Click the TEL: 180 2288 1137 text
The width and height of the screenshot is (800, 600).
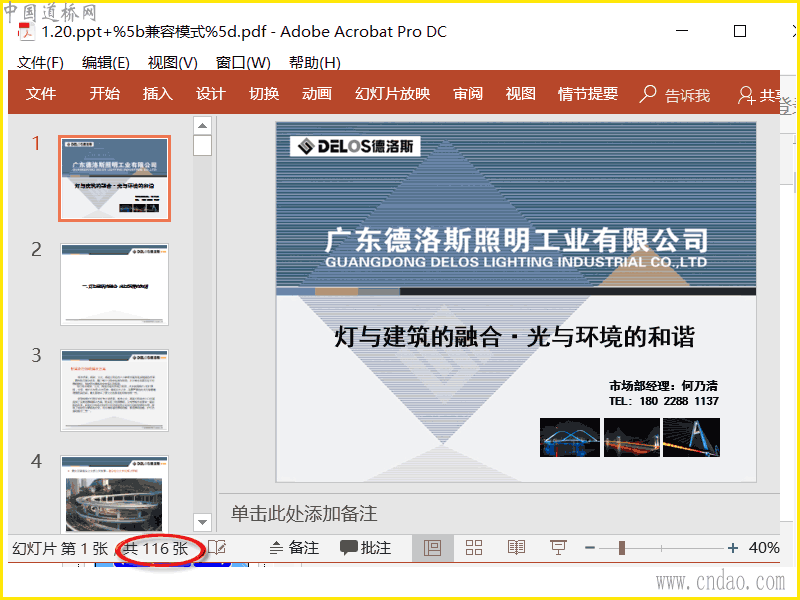pyautogui.click(x=663, y=401)
